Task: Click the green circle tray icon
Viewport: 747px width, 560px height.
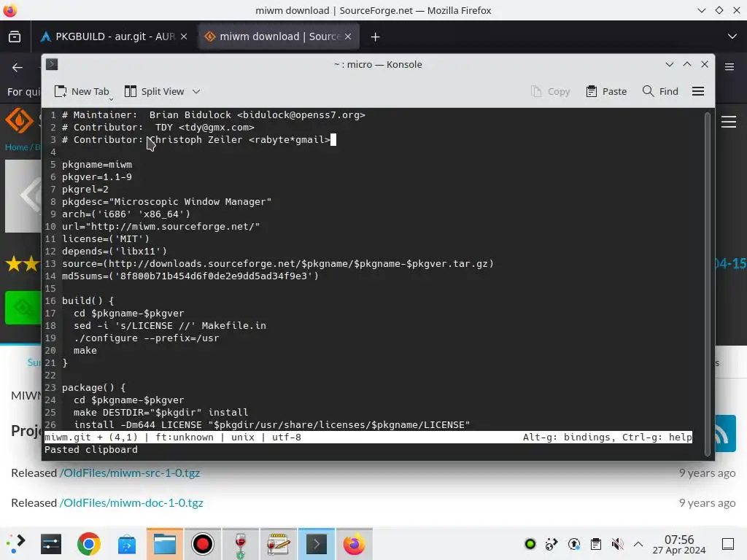Action: (530, 544)
